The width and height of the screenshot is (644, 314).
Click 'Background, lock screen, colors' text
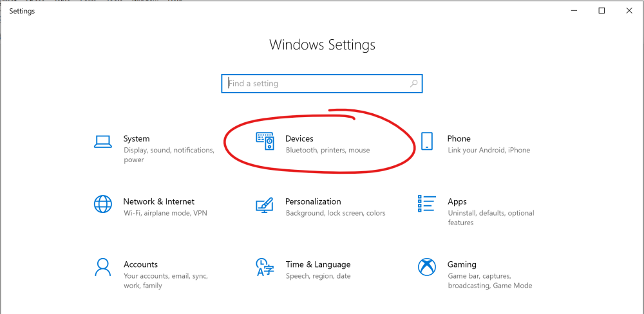pos(336,213)
